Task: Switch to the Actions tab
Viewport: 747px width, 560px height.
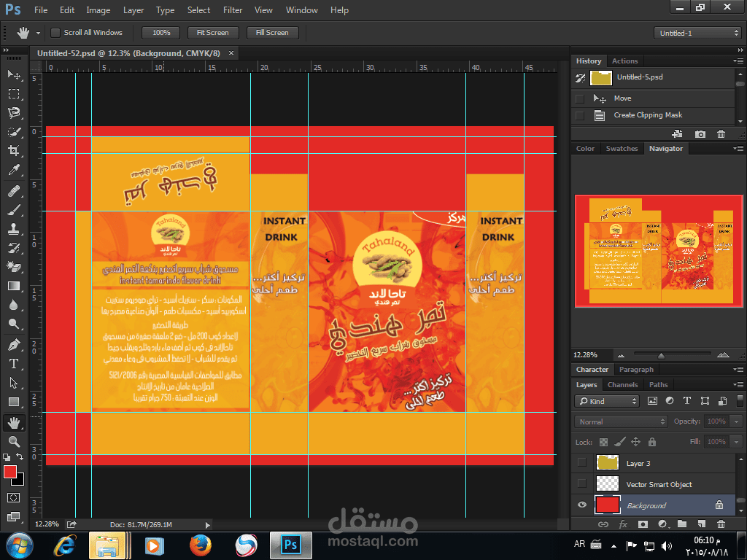Action: point(624,61)
